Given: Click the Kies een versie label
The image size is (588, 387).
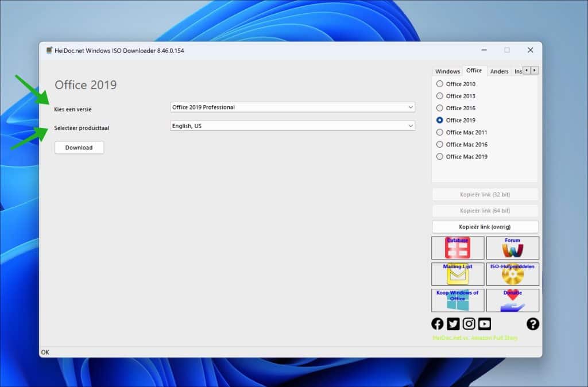Looking at the screenshot, I should [x=73, y=110].
